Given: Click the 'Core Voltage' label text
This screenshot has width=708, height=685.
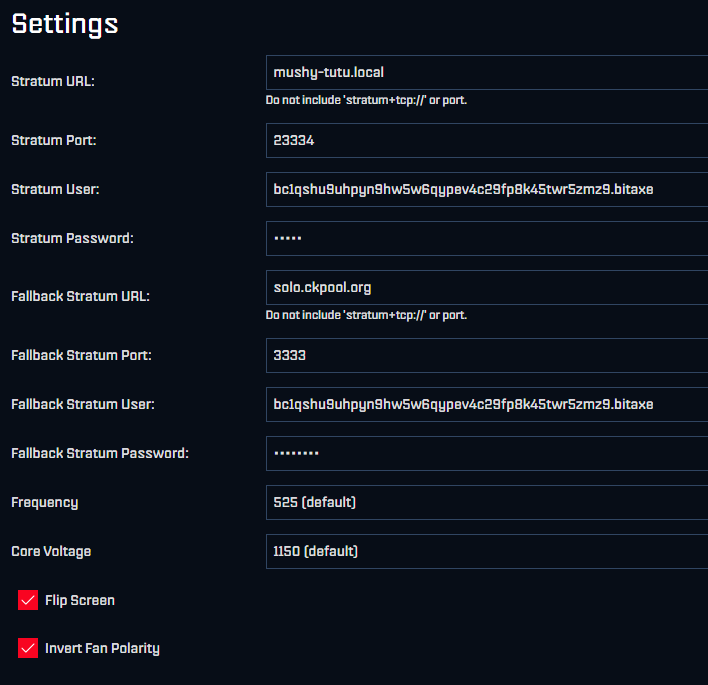Looking at the screenshot, I should coord(51,551).
